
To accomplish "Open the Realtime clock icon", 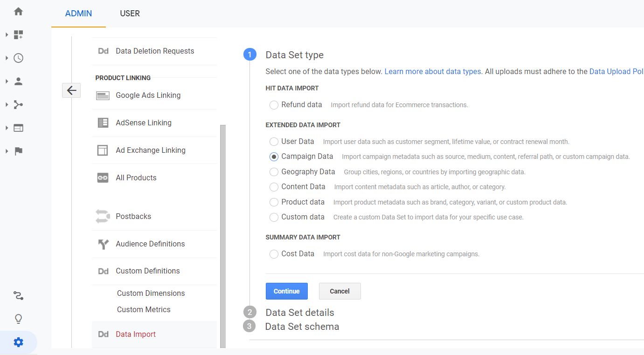I will point(18,58).
